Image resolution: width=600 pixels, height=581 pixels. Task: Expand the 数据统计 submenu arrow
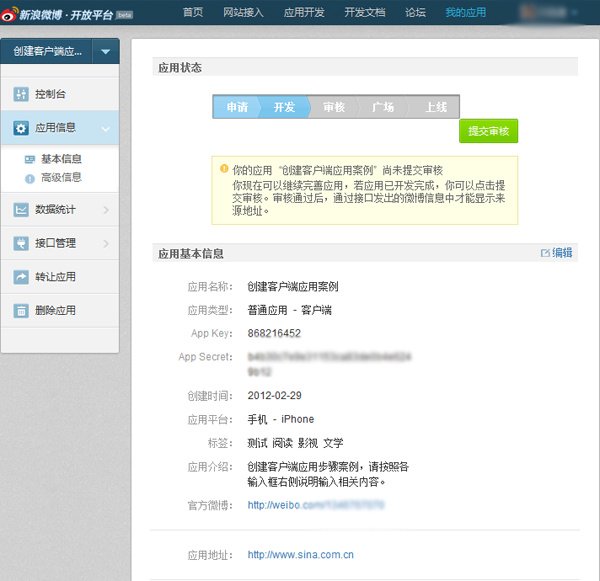[x=105, y=210]
